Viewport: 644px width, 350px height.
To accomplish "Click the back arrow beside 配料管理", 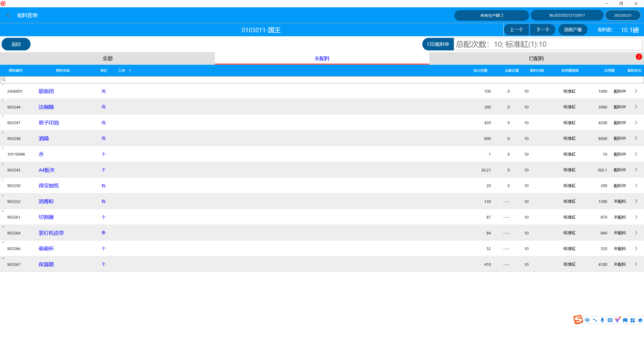I will point(8,15).
